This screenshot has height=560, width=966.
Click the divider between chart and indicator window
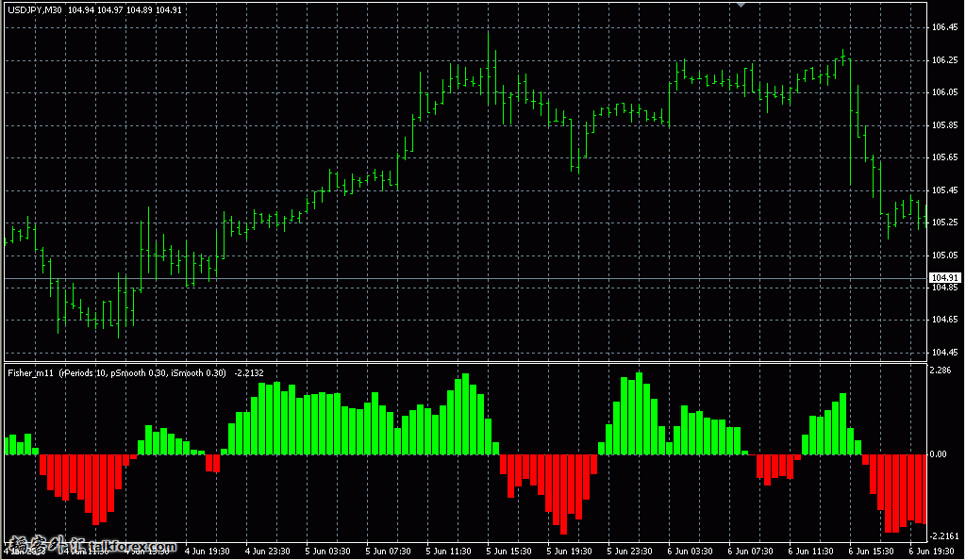(x=462, y=362)
